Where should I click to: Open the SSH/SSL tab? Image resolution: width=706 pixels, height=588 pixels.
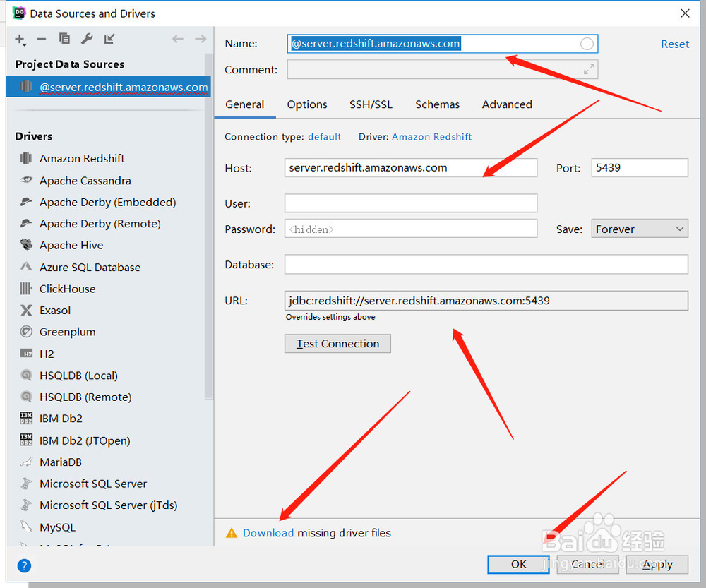click(371, 104)
